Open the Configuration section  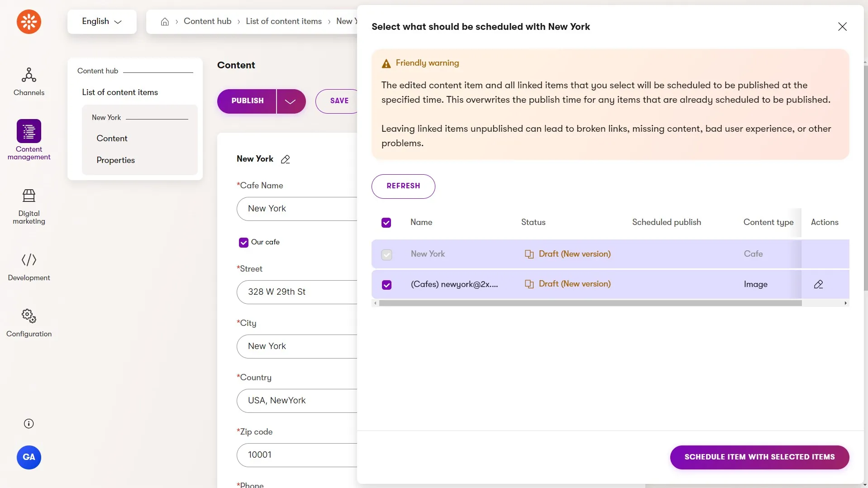(x=29, y=323)
